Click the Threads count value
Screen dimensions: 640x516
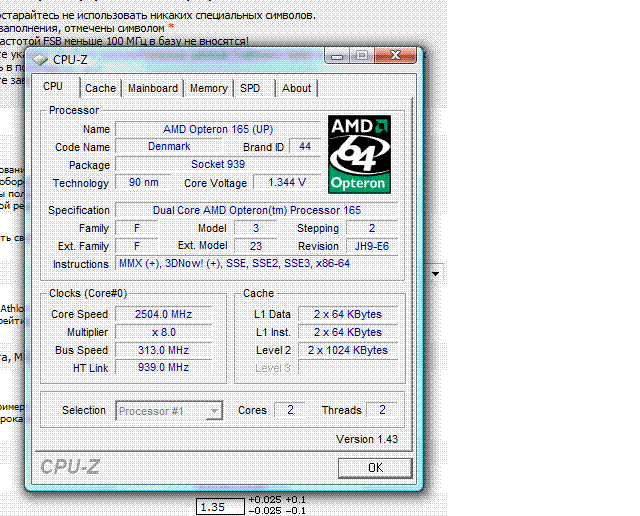click(382, 410)
